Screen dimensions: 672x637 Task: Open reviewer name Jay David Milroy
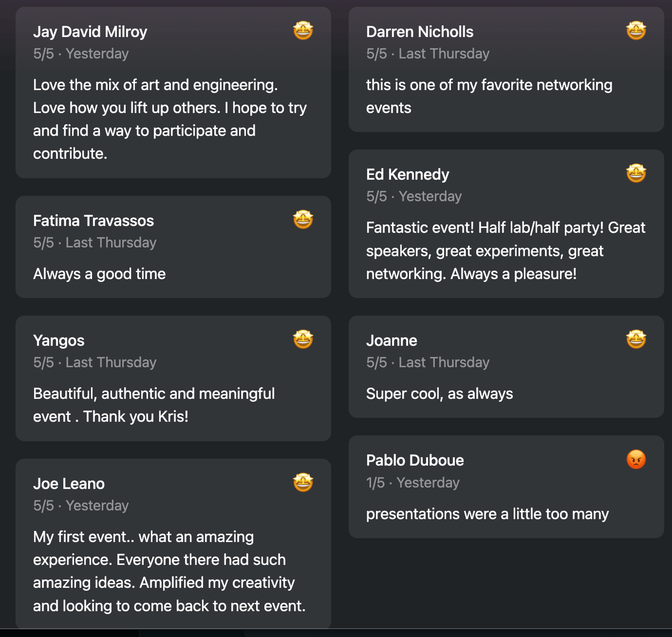pos(90,32)
